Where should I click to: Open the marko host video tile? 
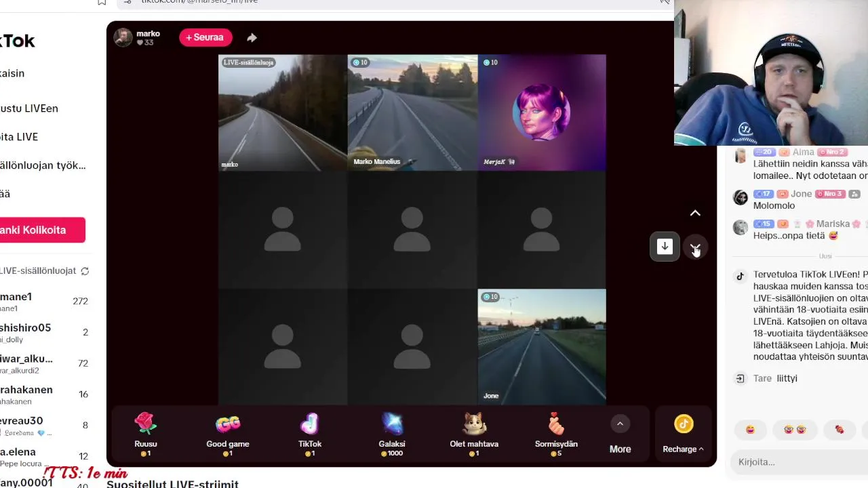pyautogui.click(x=283, y=113)
